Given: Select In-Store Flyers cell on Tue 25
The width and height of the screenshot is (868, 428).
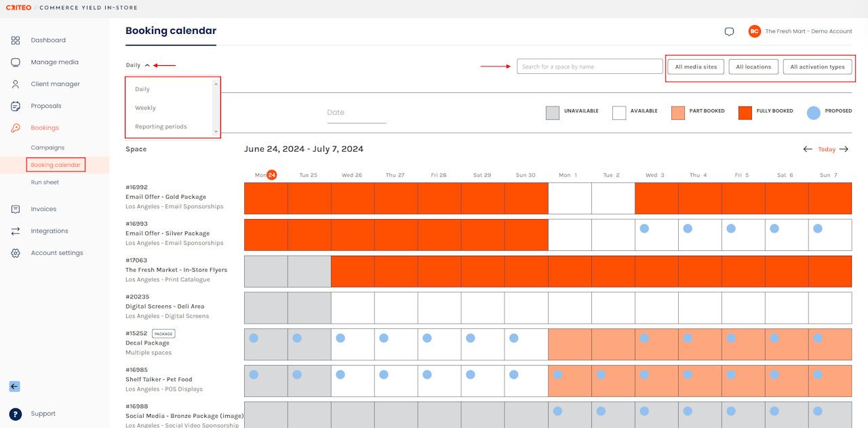Looking at the screenshot, I should [309, 271].
